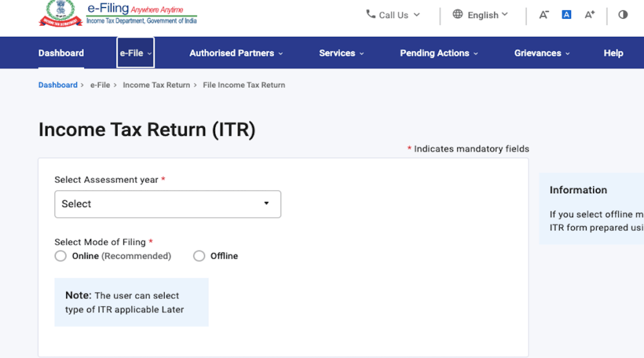Click the phone icon beside Call Us

pyautogui.click(x=370, y=14)
